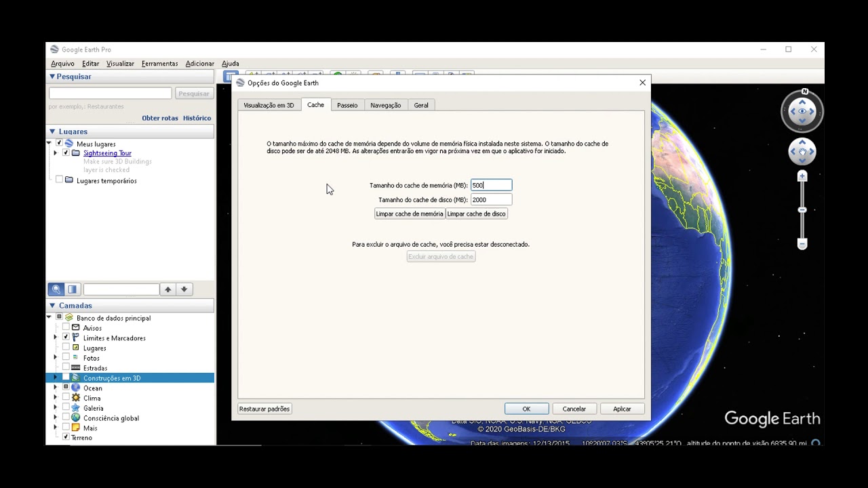This screenshot has height=488, width=868.
Task: Click the zoom slider handle
Action: 802,210
